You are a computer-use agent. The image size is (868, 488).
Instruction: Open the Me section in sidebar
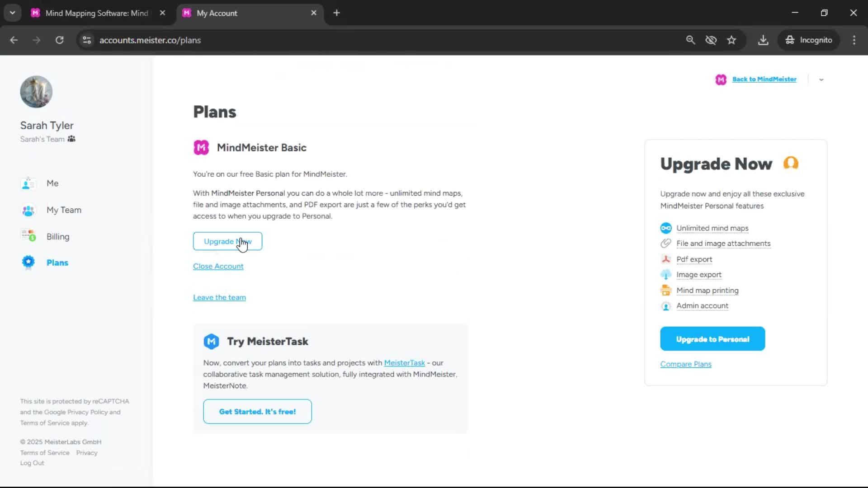click(52, 183)
